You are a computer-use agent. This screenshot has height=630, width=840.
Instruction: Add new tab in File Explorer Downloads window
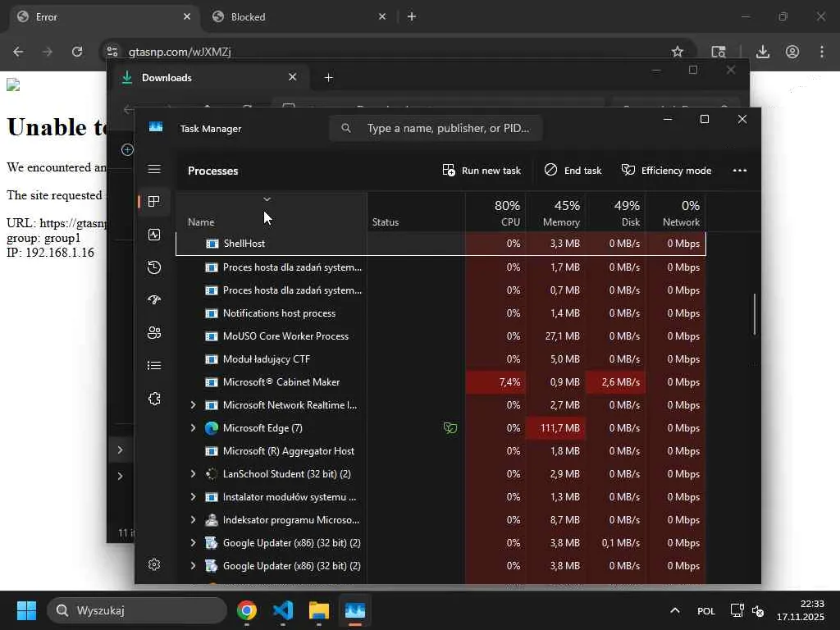329,78
